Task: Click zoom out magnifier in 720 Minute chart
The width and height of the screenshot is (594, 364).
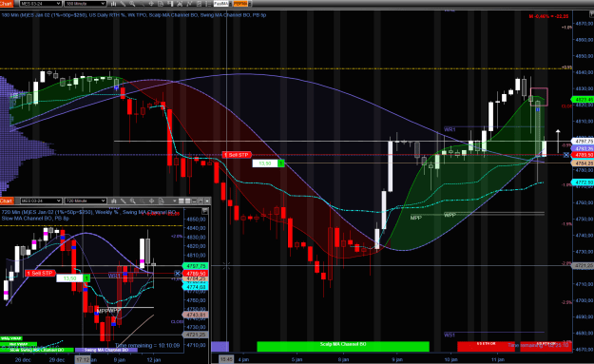Action: [142, 201]
